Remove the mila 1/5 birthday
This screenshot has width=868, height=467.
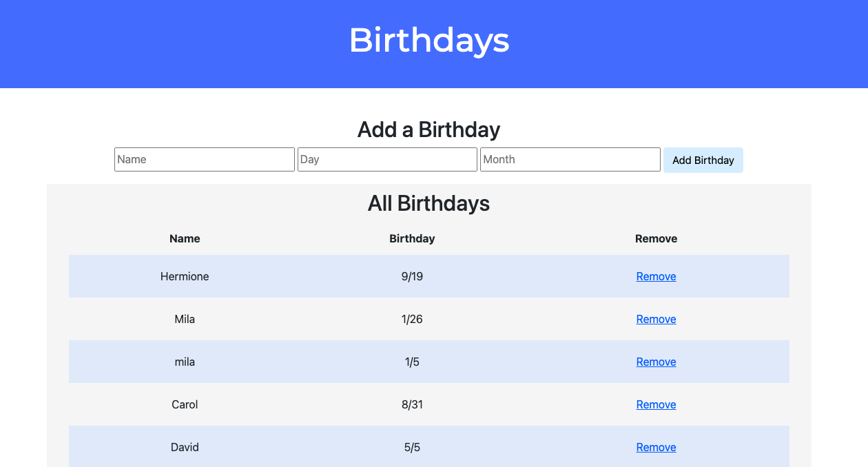coord(656,362)
